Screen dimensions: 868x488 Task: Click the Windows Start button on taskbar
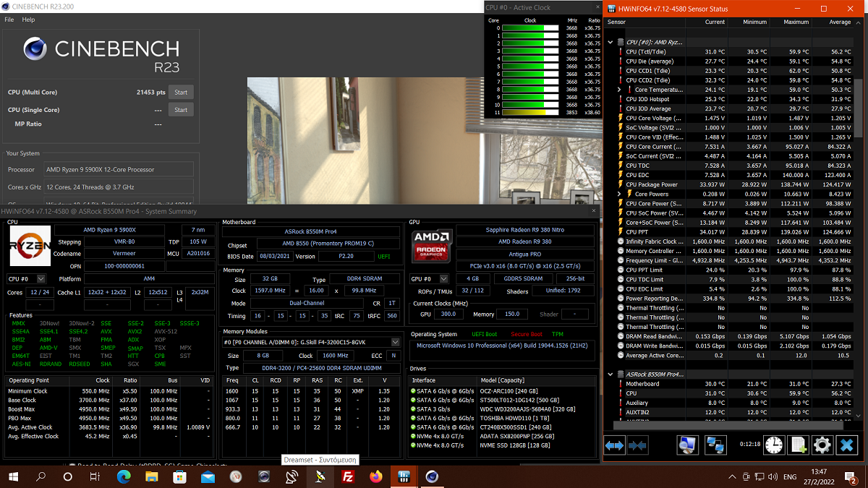pyautogui.click(x=13, y=476)
